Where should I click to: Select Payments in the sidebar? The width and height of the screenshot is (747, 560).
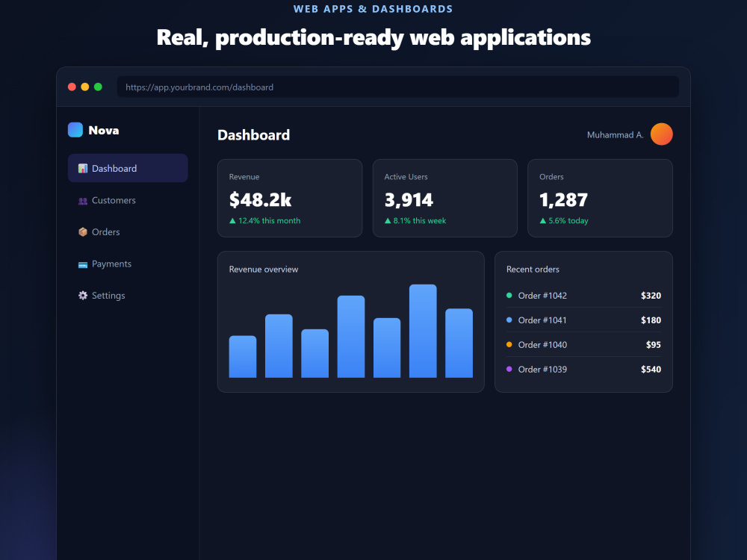click(x=128, y=264)
